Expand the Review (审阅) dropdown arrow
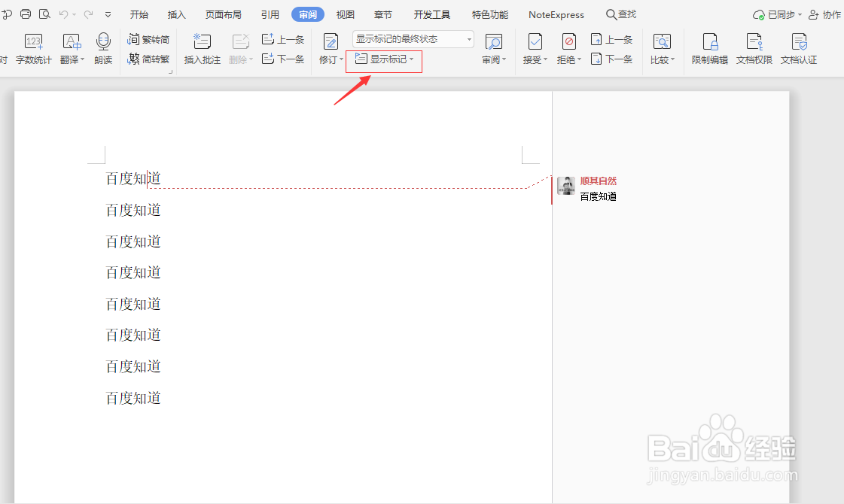844x504 pixels. 504,59
